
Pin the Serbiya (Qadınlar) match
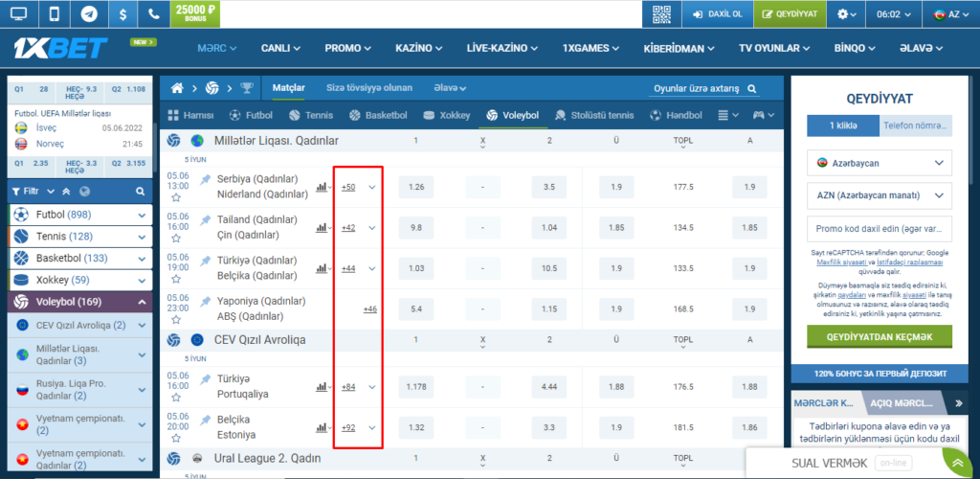click(x=205, y=179)
